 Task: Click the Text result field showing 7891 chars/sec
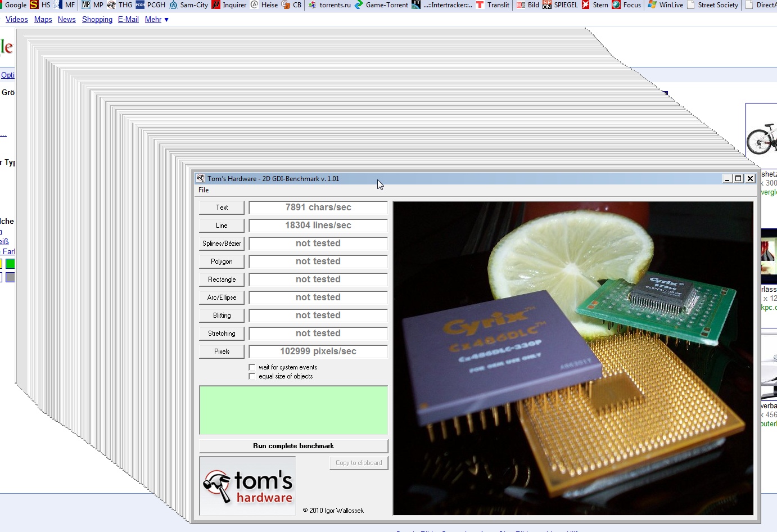318,208
